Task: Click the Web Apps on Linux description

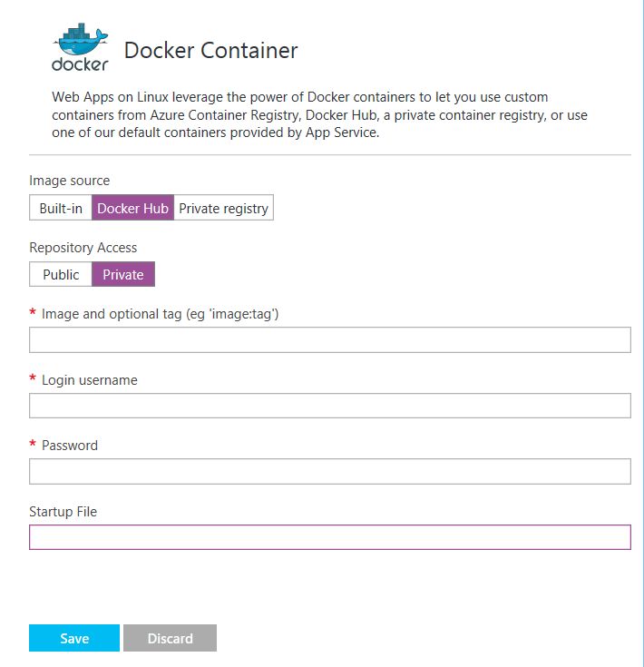Action: click(319, 114)
